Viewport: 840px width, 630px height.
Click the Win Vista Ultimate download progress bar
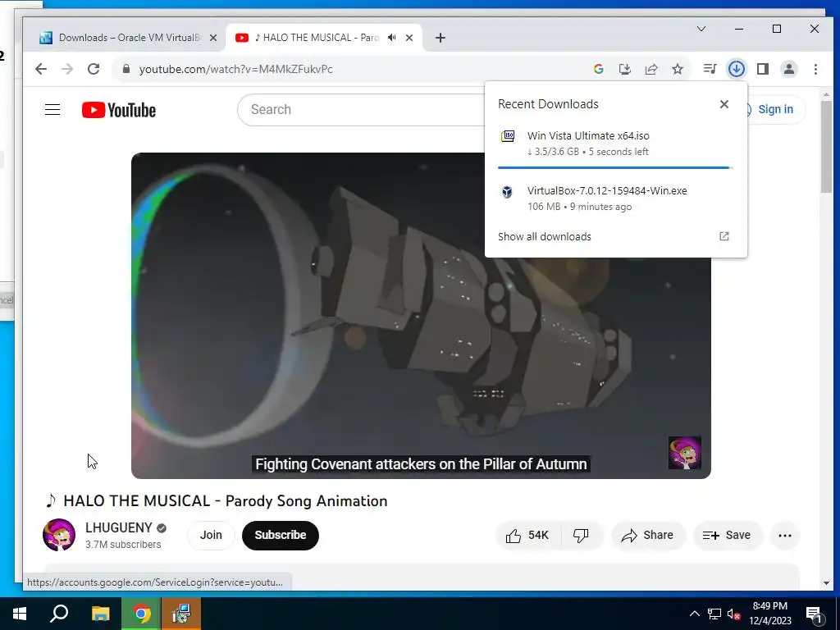coord(615,167)
